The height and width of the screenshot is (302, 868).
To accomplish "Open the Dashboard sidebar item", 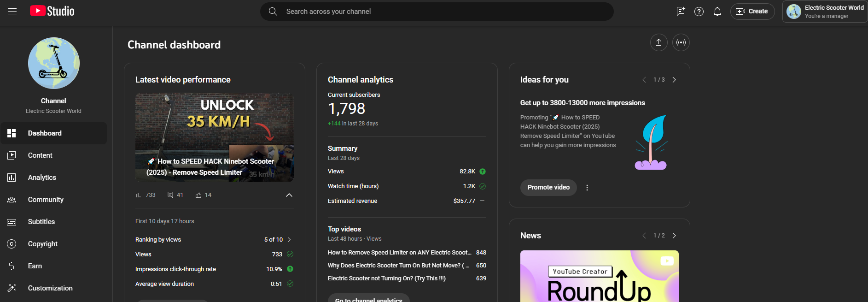I will (x=54, y=133).
